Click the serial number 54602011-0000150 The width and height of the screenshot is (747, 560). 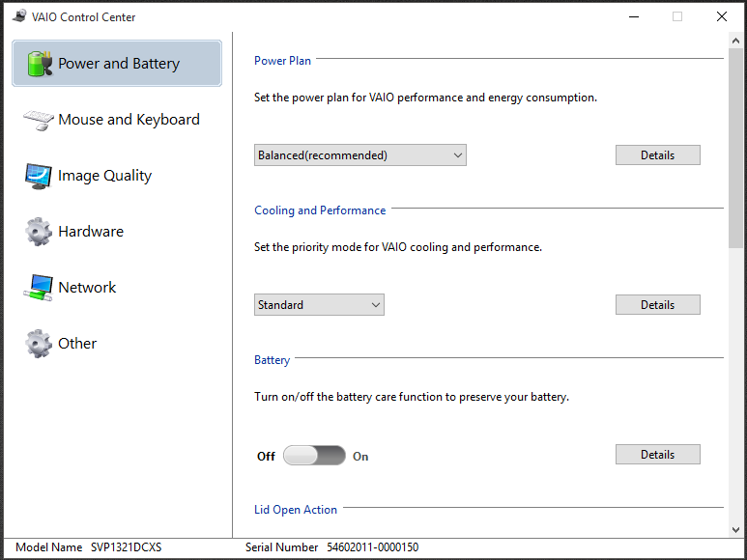[x=373, y=547]
